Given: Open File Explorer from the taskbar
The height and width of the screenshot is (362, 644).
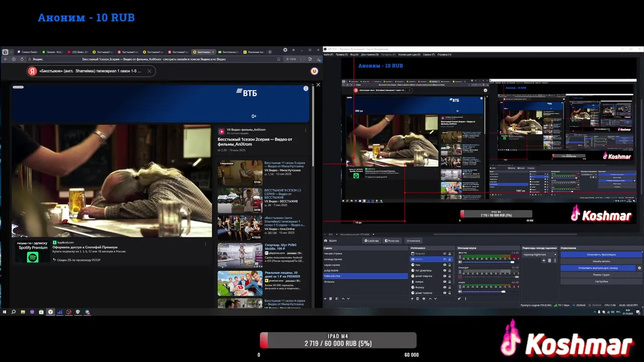Looking at the screenshot, I should [x=23, y=312].
